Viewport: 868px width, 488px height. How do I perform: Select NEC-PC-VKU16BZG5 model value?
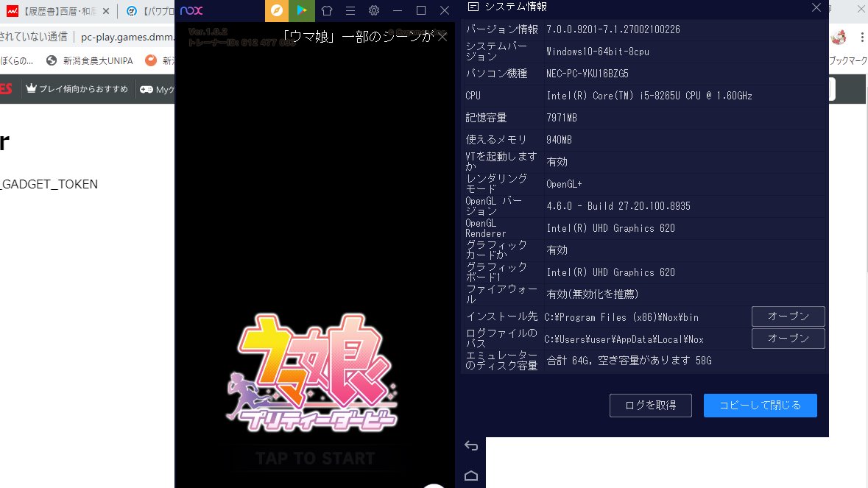pyautogui.click(x=587, y=74)
